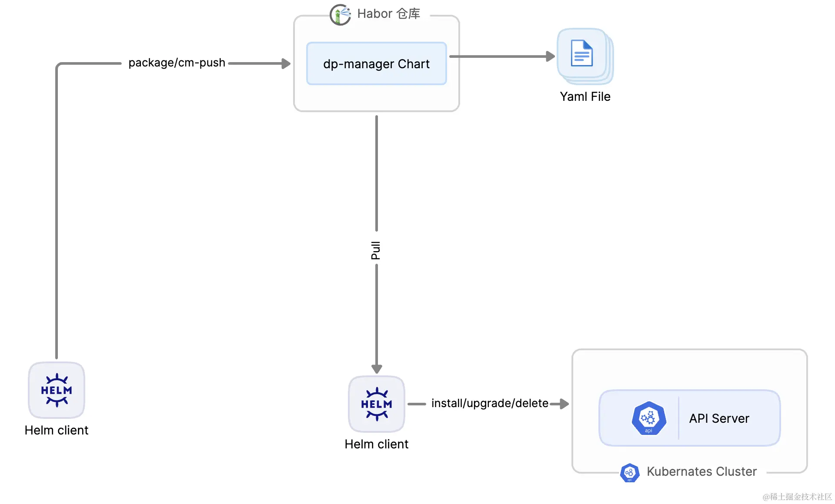Image resolution: width=835 pixels, height=504 pixels.
Task: Click the Kubernetes Cluster label icon
Action: point(630,473)
